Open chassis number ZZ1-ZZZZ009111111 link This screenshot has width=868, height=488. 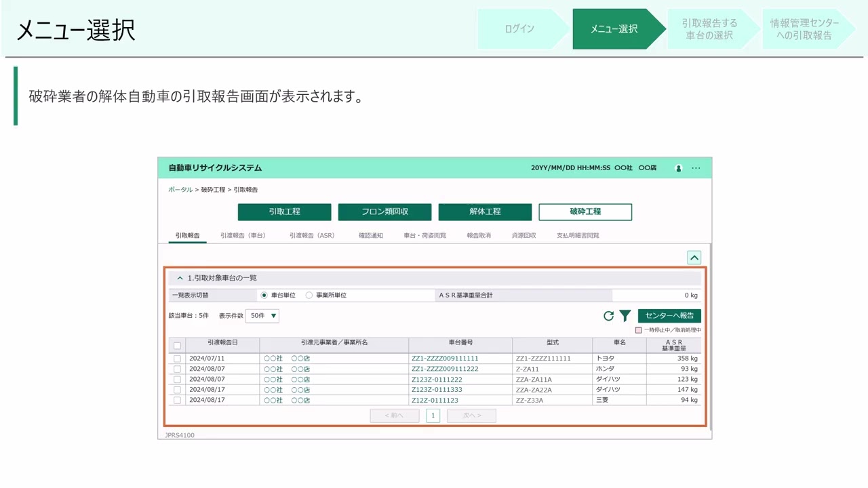pos(445,359)
